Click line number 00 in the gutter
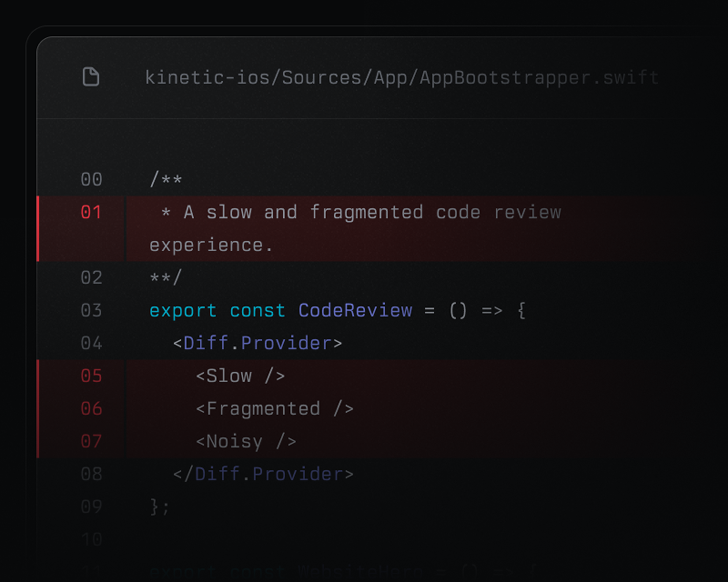The height and width of the screenshot is (582, 728). tap(91, 179)
